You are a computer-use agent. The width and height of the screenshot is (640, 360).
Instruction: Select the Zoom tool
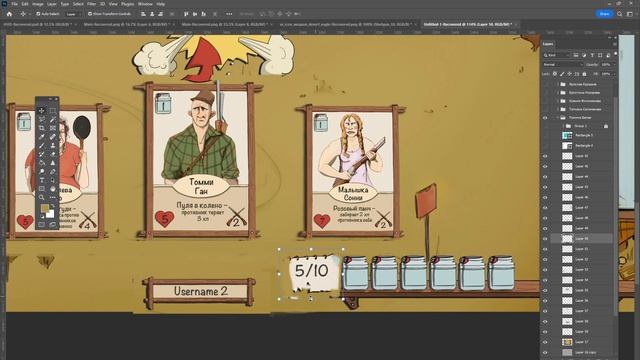coord(41,197)
